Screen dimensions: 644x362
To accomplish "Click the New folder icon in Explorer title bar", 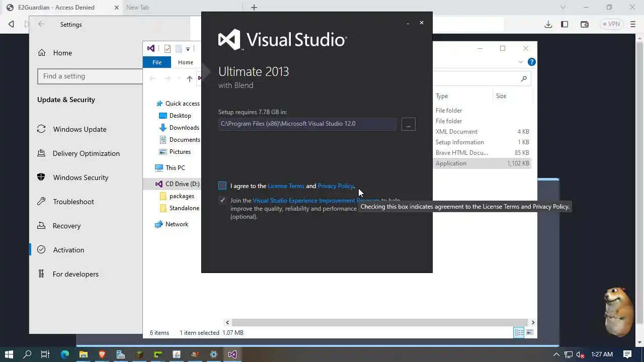I will (x=179, y=49).
